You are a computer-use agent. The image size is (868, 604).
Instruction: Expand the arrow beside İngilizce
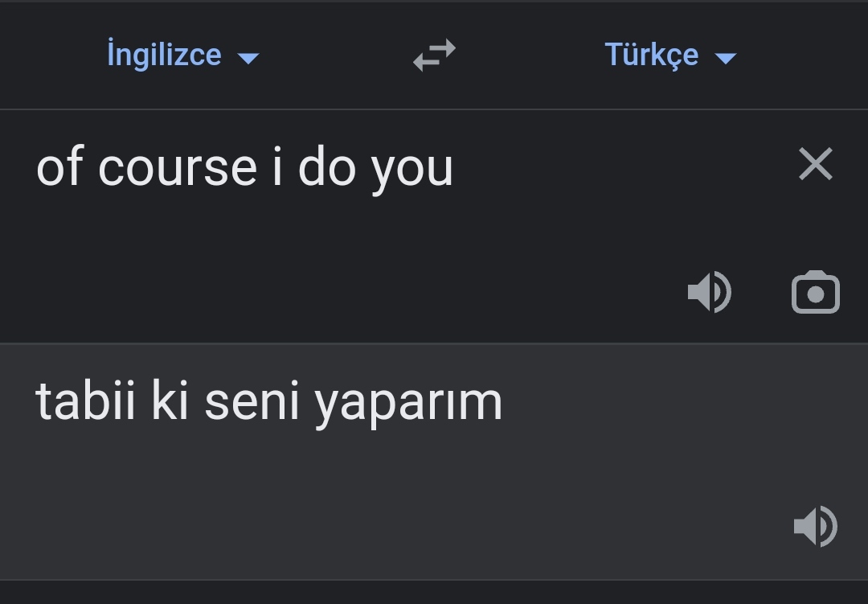click(x=248, y=58)
